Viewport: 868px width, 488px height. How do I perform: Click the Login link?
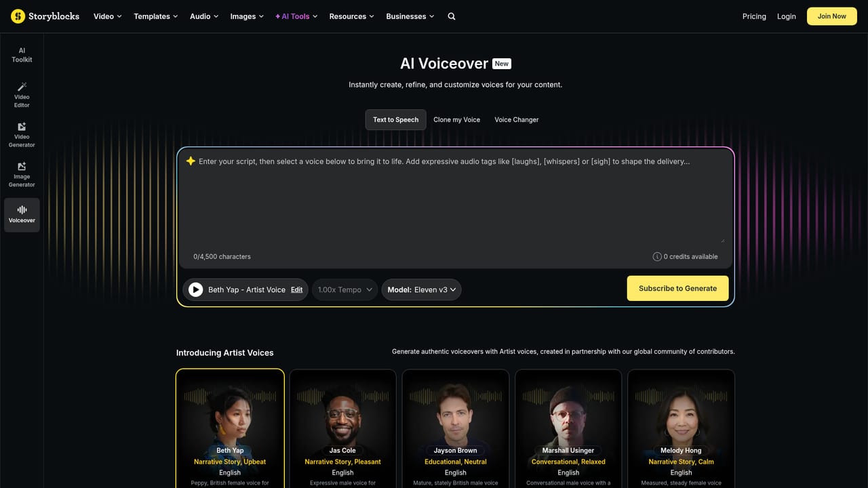click(787, 16)
